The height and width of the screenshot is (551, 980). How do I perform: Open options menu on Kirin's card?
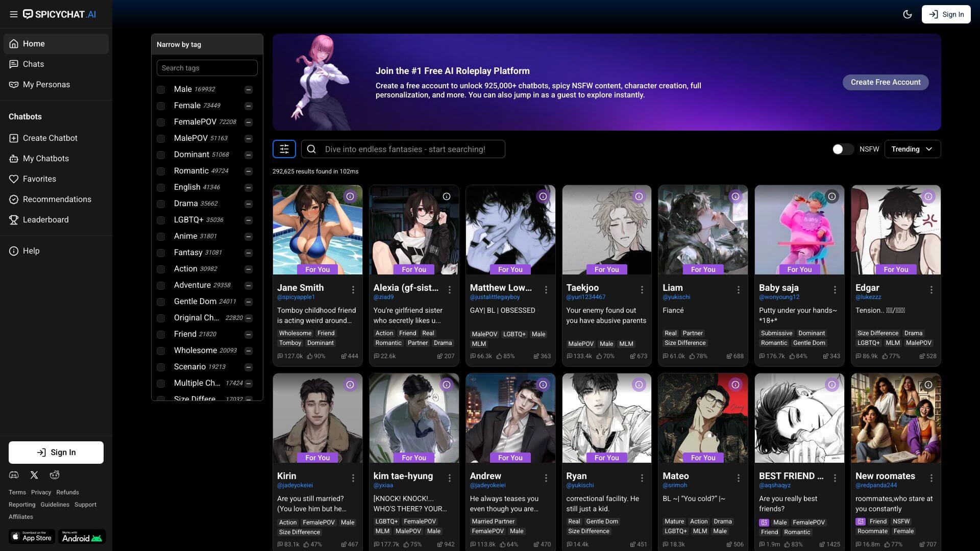click(x=354, y=478)
